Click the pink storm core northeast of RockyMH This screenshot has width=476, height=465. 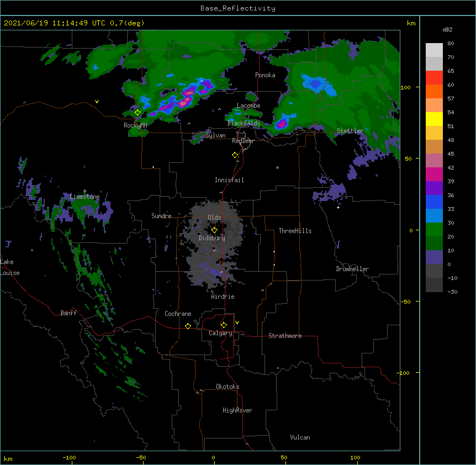[184, 103]
